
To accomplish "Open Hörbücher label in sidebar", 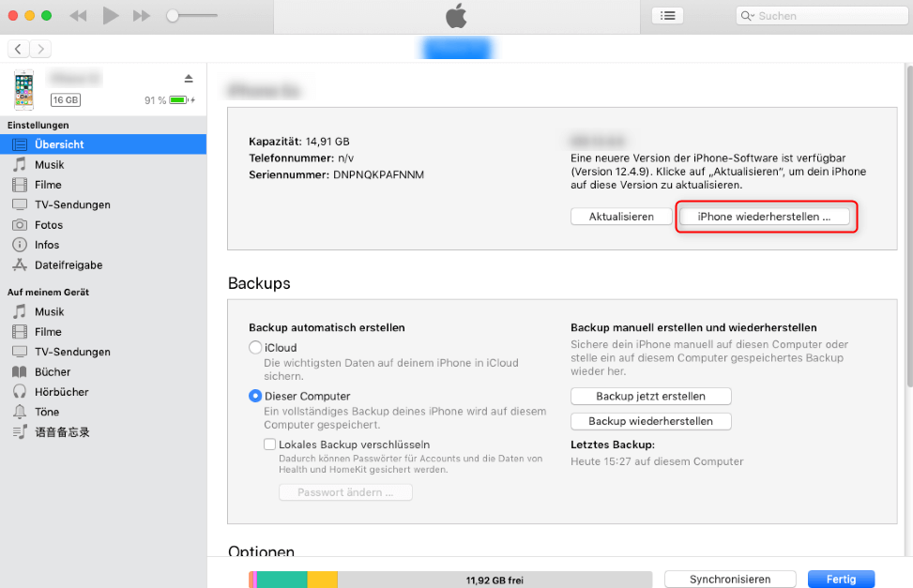I will coord(62,392).
